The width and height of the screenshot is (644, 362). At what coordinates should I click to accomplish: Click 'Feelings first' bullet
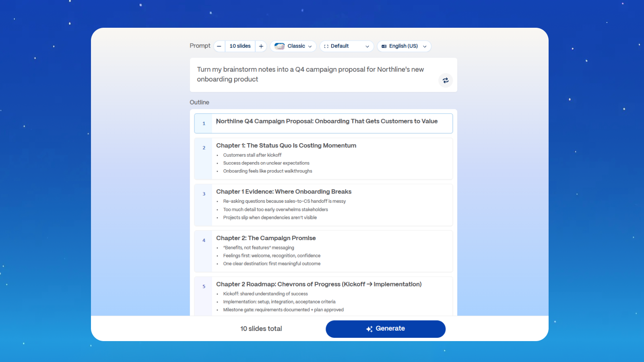point(272,256)
